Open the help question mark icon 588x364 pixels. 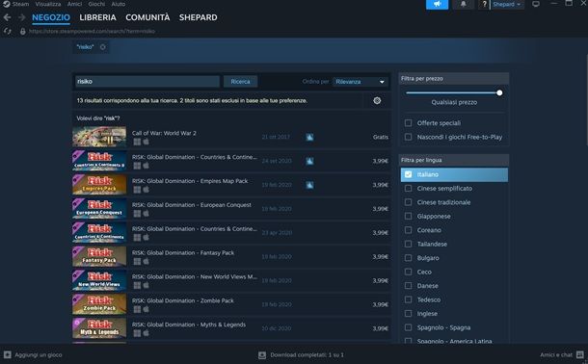(484, 4)
